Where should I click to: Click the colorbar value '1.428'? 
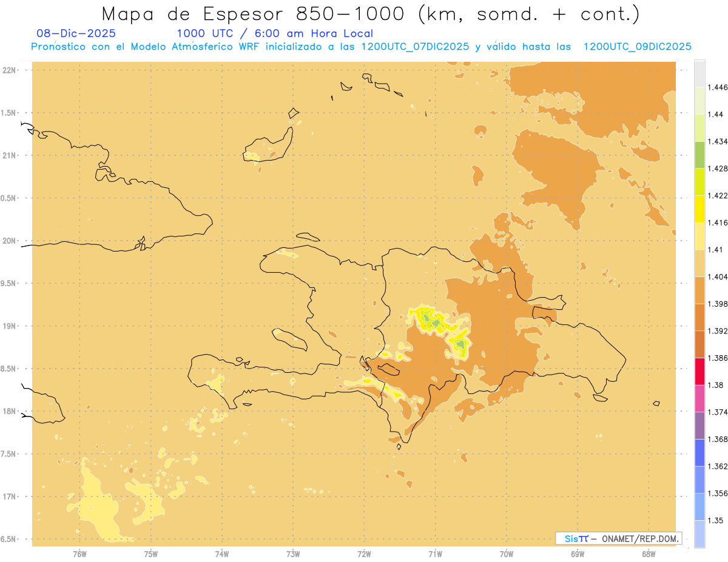[x=718, y=169]
